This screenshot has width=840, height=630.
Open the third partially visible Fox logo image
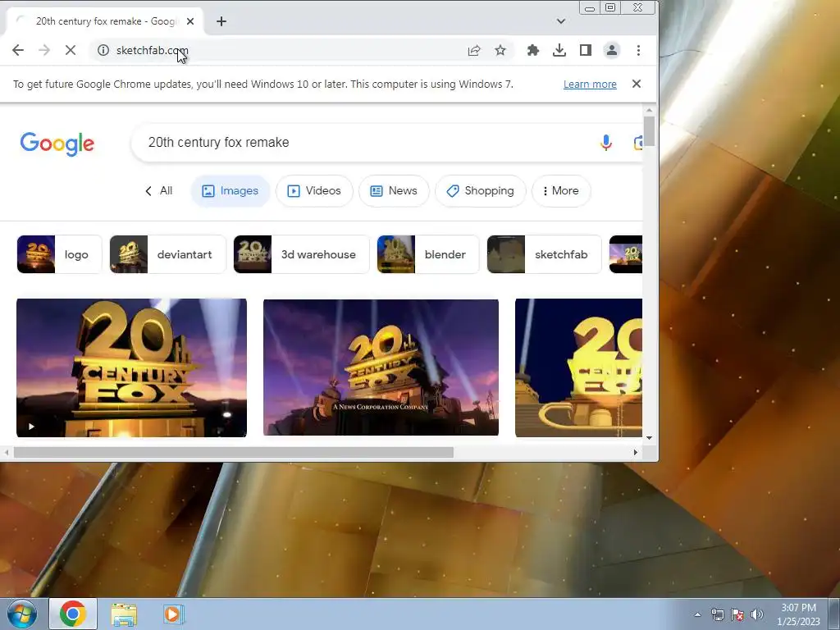(x=578, y=368)
